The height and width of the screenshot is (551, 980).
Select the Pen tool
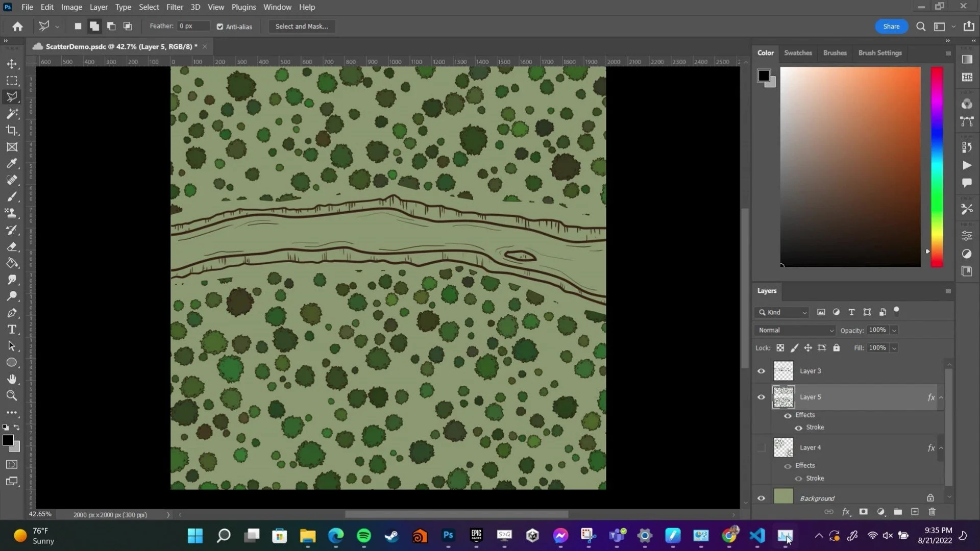click(x=12, y=313)
